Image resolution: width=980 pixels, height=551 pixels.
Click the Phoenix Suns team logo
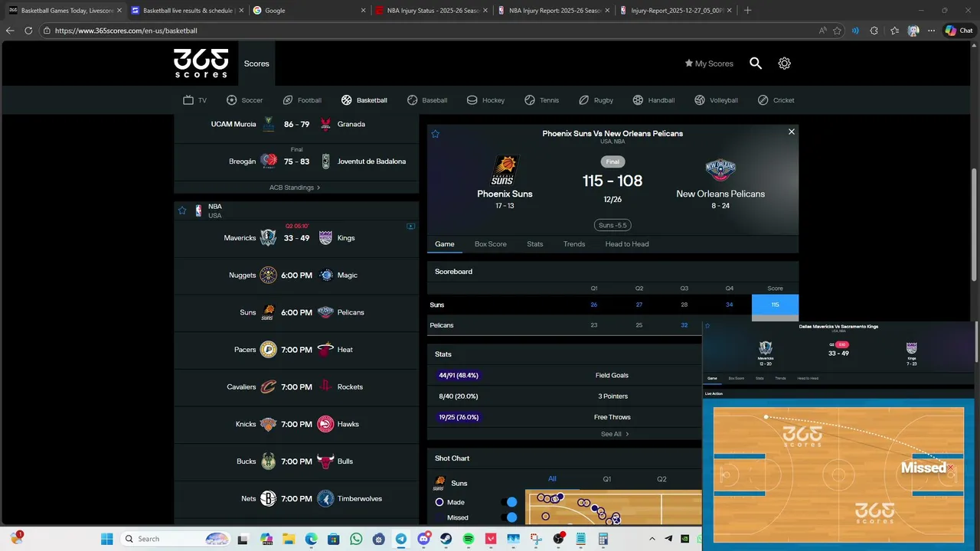[x=505, y=170]
